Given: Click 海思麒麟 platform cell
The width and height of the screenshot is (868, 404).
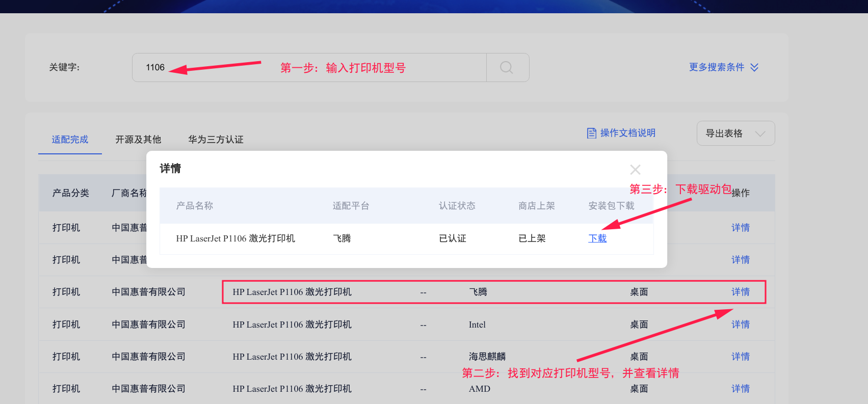Looking at the screenshot, I should [487, 357].
